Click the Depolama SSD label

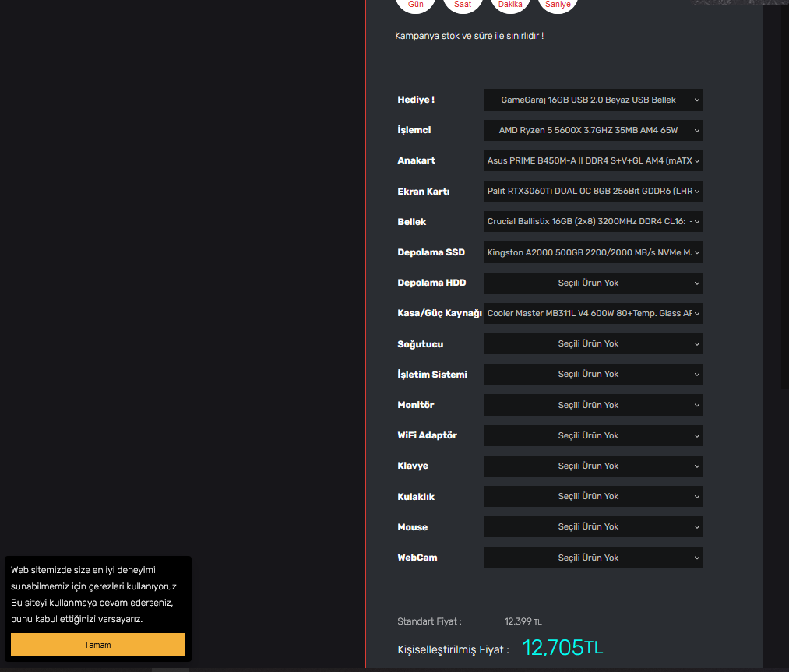(431, 252)
